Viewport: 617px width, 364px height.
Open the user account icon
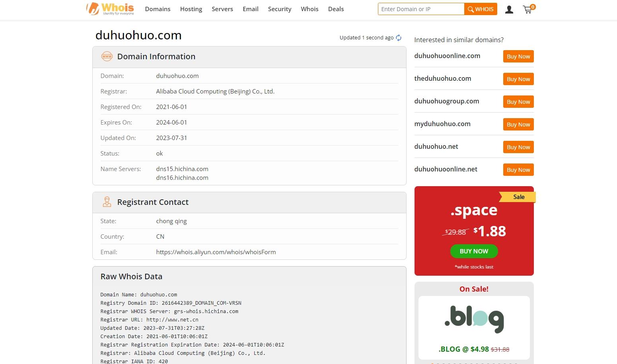point(509,10)
